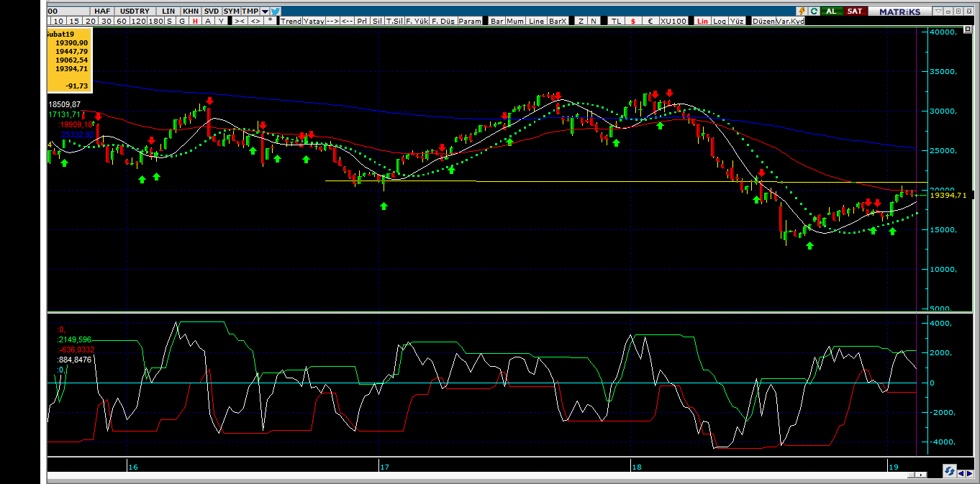Image resolution: width=980 pixels, height=484 pixels.
Task: Click the blue sync arrows icon
Action: (x=950, y=472)
